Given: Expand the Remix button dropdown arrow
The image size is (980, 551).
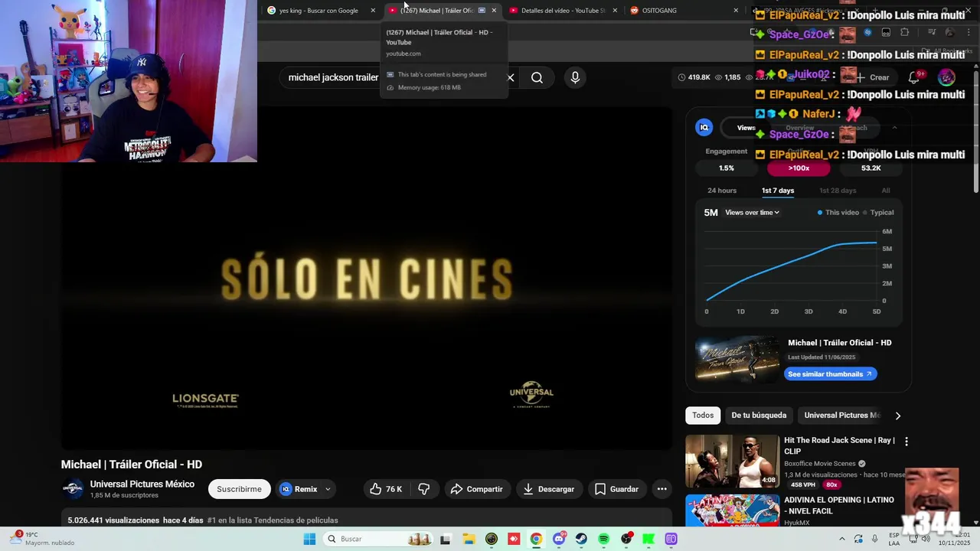Looking at the screenshot, I should pos(328,489).
